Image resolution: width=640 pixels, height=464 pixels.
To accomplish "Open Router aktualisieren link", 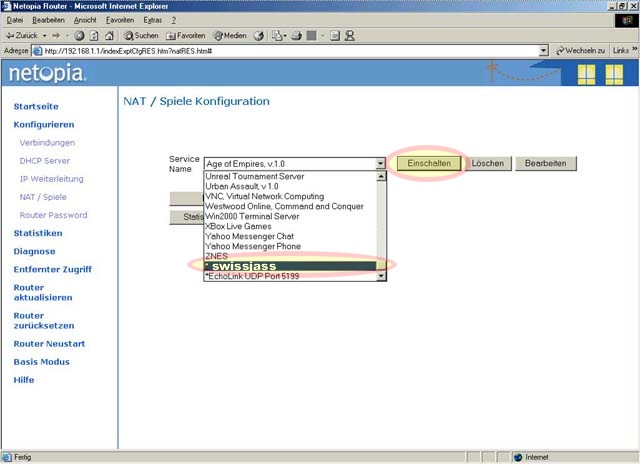I will [x=43, y=293].
